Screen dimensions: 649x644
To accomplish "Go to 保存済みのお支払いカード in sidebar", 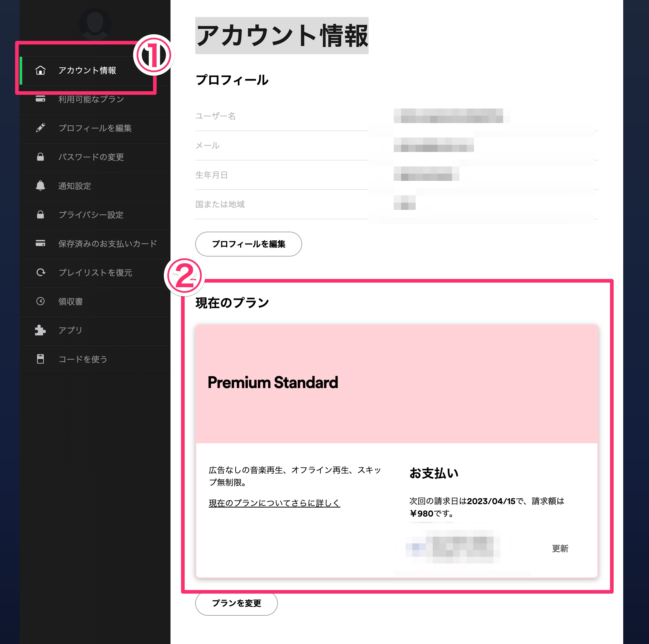I will [x=108, y=244].
